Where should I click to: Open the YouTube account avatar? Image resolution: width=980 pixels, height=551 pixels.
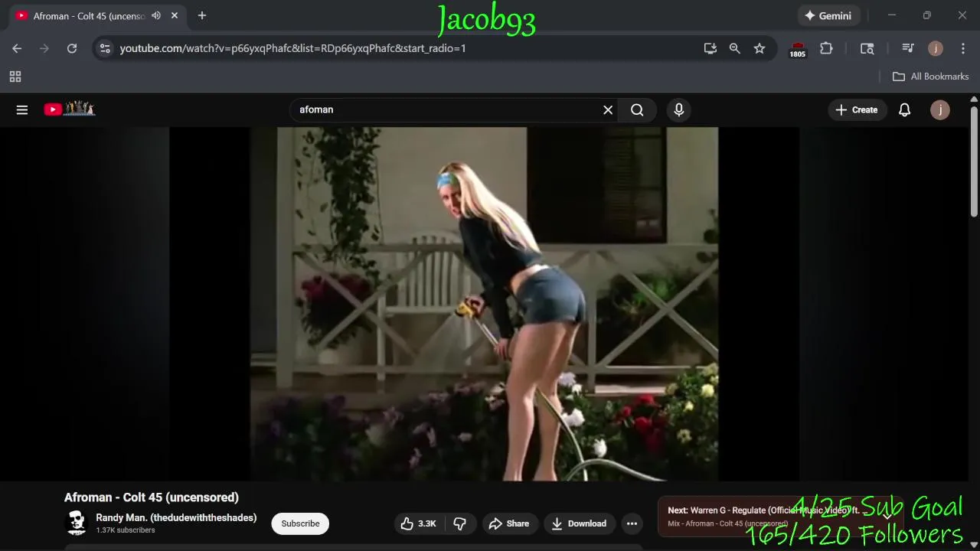coord(940,109)
